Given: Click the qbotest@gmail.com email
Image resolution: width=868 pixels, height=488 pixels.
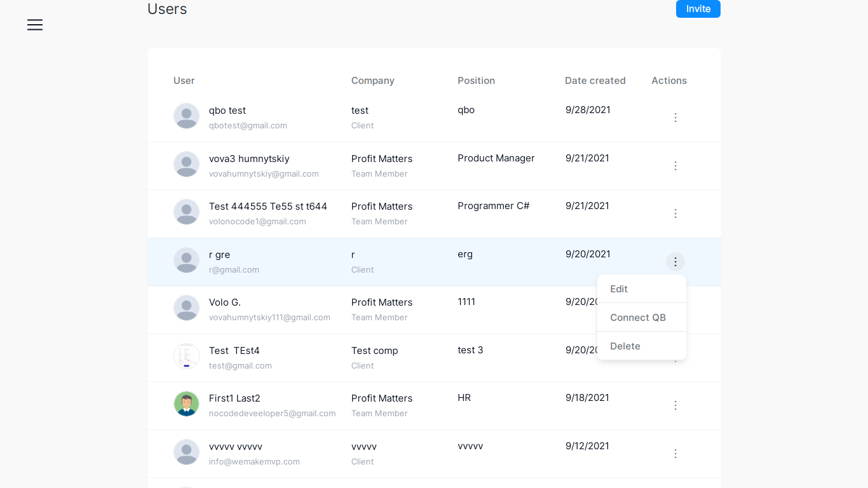Looking at the screenshot, I should click(x=248, y=126).
